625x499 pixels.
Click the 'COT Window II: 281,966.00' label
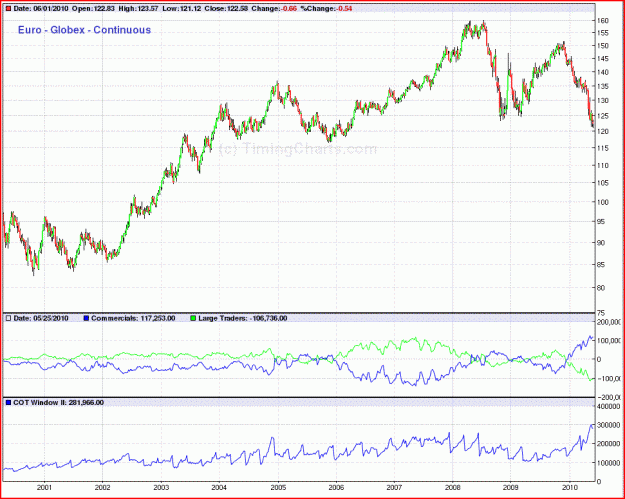59,403
